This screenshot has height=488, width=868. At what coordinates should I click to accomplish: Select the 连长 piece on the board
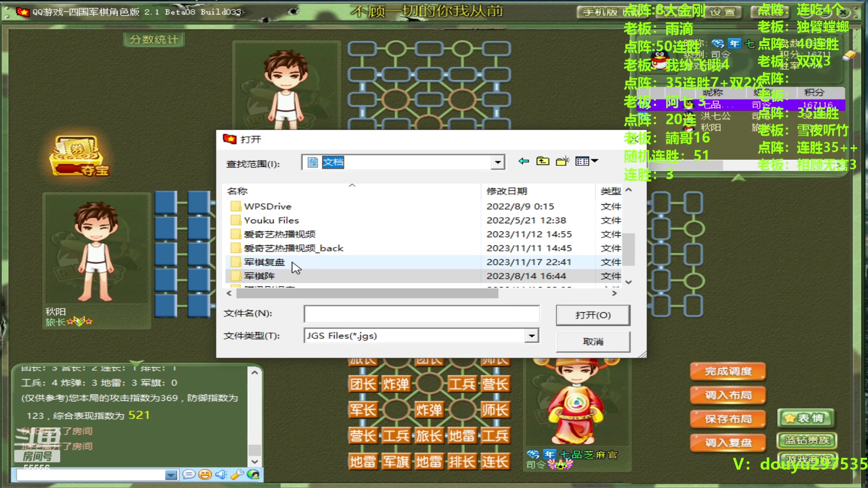pyautogui.click(x=495, y=462)
